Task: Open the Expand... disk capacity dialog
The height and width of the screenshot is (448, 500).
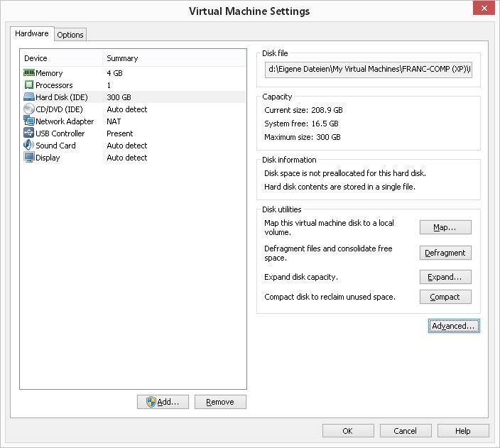Action: [x=445, y=277]
